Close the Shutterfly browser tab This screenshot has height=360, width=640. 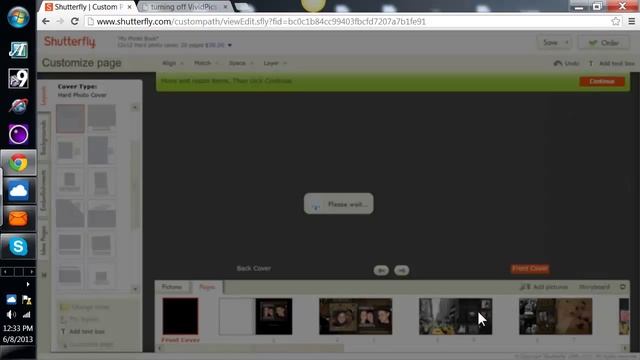click(x=129, y=7)
